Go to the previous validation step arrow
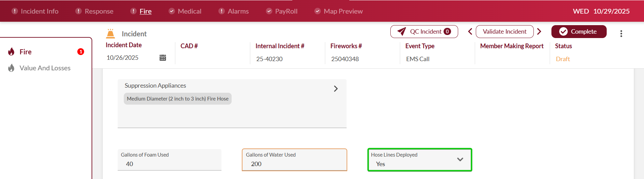This screenshot has height=179, width=644. 470,32
